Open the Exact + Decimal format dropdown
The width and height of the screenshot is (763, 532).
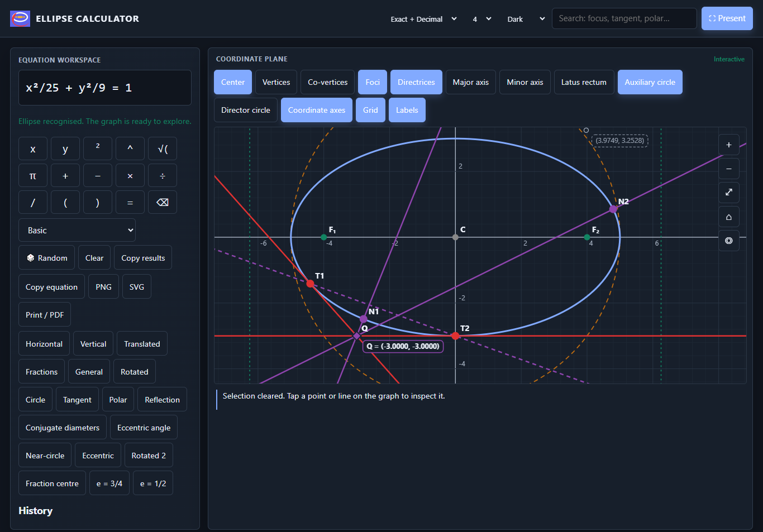coord(425,19)
